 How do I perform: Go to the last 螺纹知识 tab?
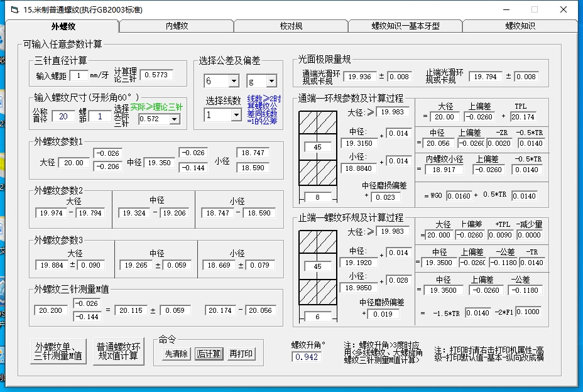[x=520, y=26]
